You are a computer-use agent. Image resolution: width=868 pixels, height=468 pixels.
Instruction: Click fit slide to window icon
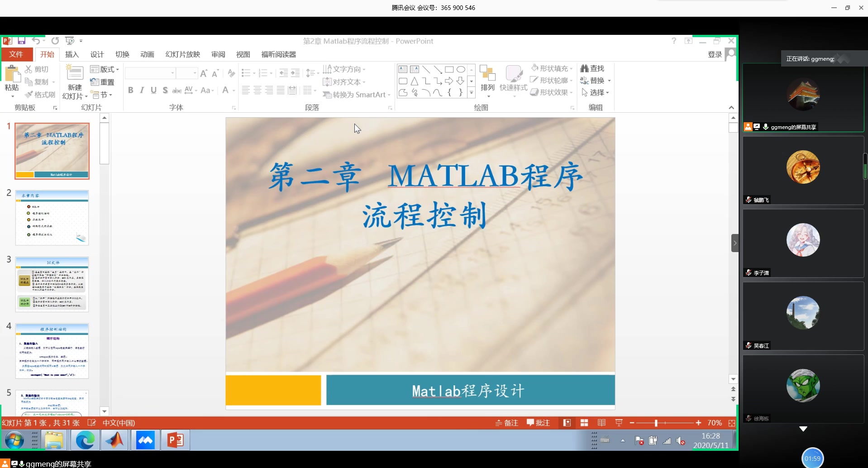point(731,423)
